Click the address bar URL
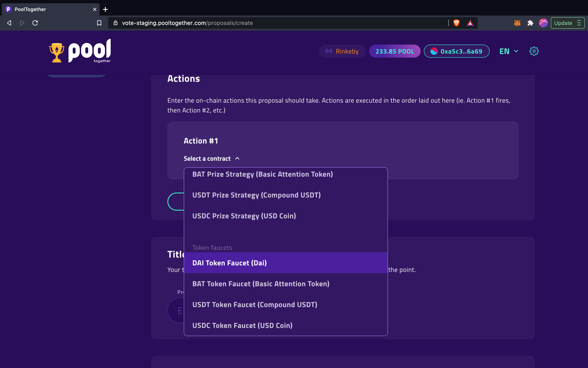Screen dimensions: 588x368 coord(187,23)
